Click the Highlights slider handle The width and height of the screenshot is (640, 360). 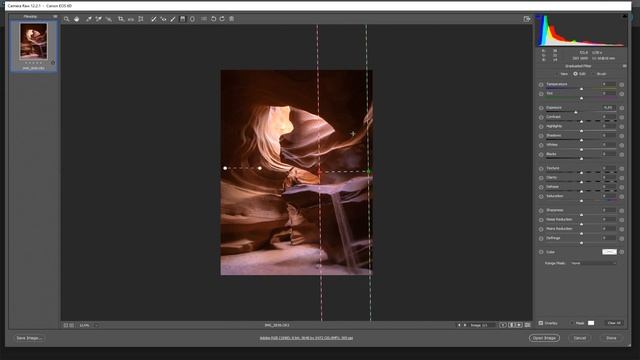point(582,131)
